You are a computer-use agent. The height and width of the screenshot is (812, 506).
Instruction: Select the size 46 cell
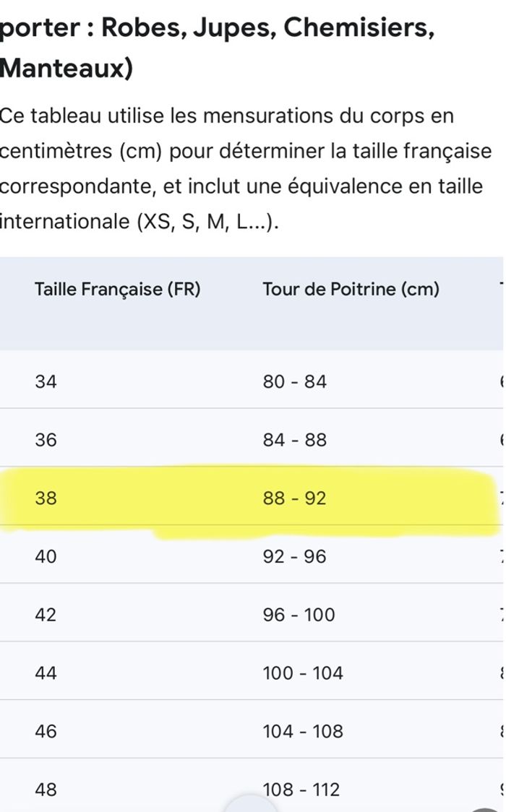[x=46, y=731]
